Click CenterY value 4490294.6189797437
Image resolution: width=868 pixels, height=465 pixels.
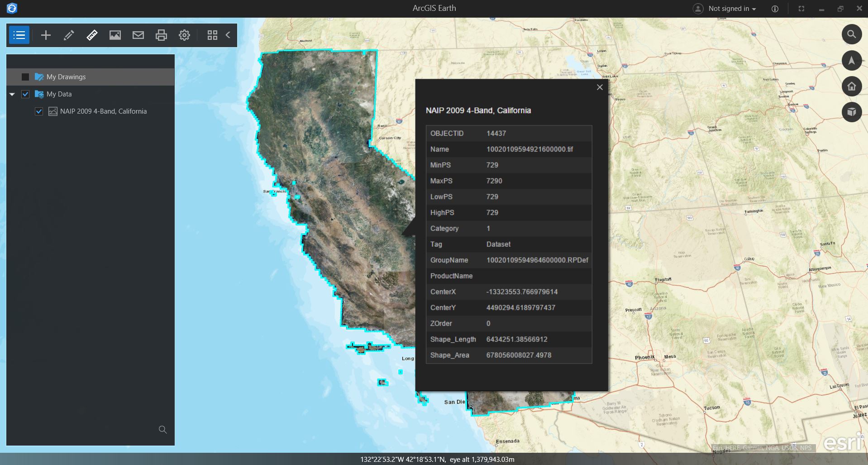520,308
